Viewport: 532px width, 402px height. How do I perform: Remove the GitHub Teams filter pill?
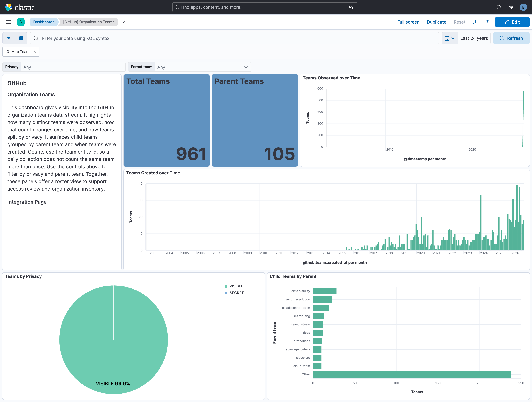coord(35,52)
